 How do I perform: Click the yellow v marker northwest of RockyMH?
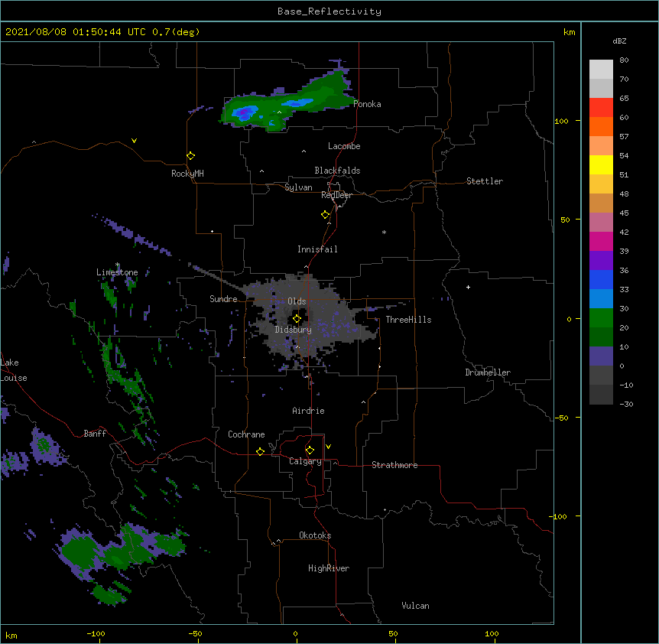click(x=134, y=141)
